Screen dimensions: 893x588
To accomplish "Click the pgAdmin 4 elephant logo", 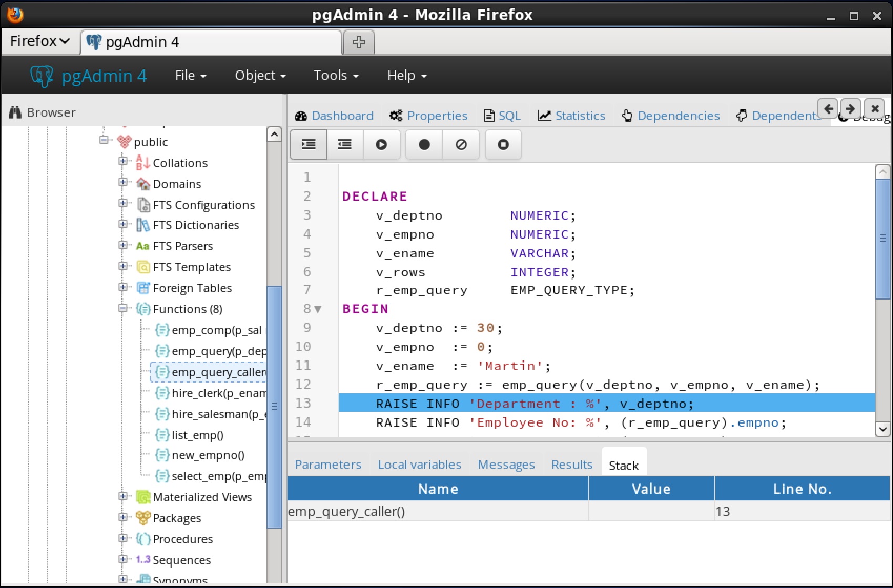I will pyautogui.click(x=42, y=76).
